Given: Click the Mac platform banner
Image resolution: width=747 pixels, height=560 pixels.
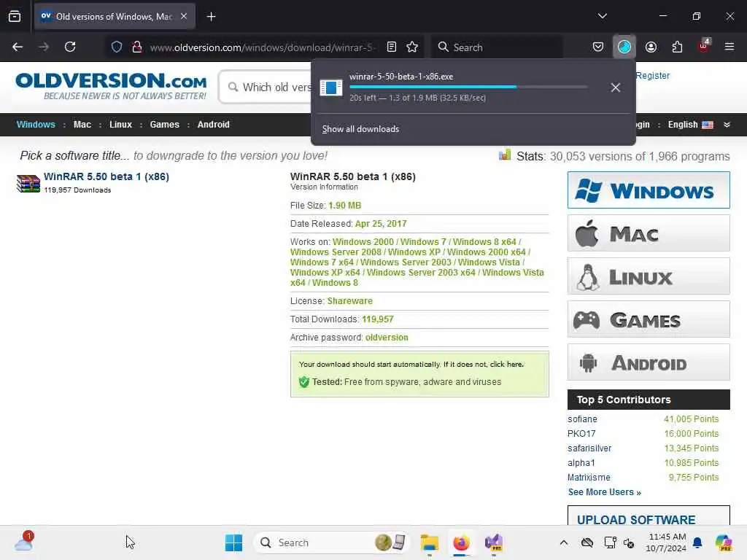Looking at the screenshot, I should (x=649, y=233).
